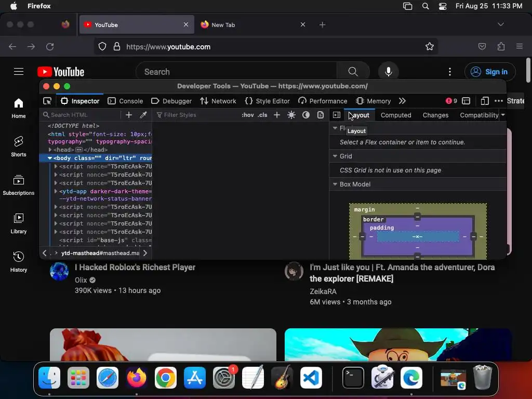
Task: Open Visual Studio Code from Dock
Action: click(311, 378)
